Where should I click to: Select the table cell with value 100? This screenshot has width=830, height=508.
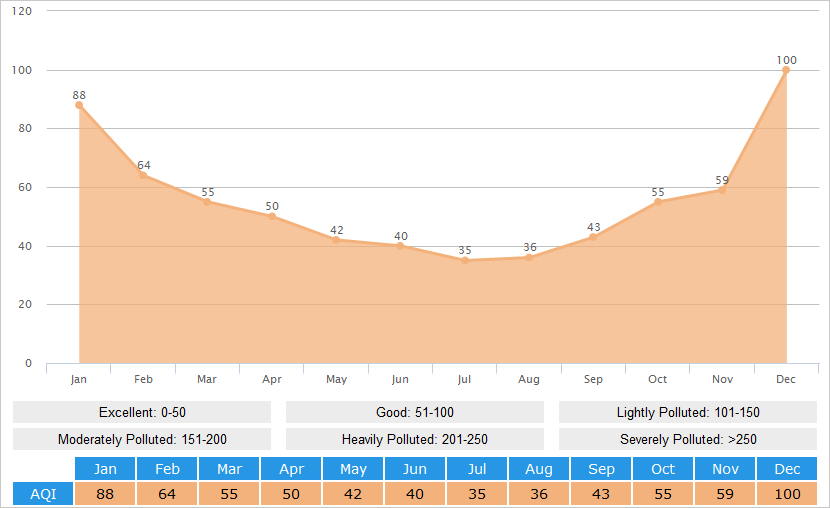787,494
